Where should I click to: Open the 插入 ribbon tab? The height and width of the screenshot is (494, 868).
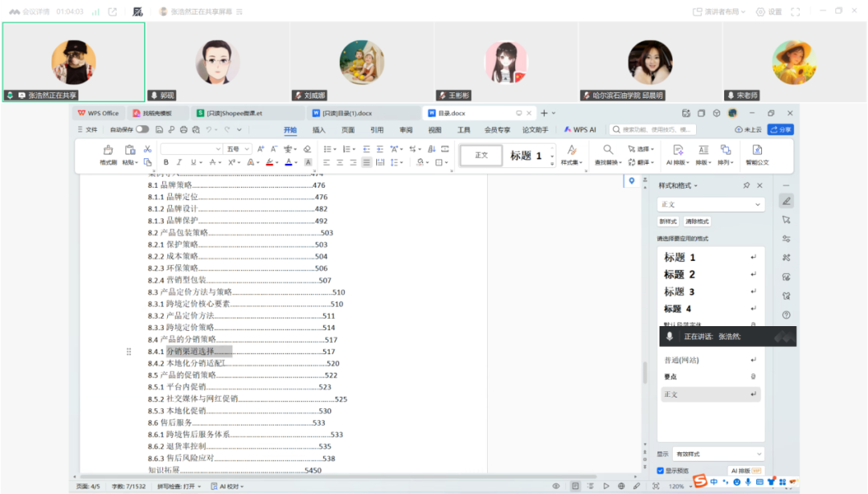[319, 129]
